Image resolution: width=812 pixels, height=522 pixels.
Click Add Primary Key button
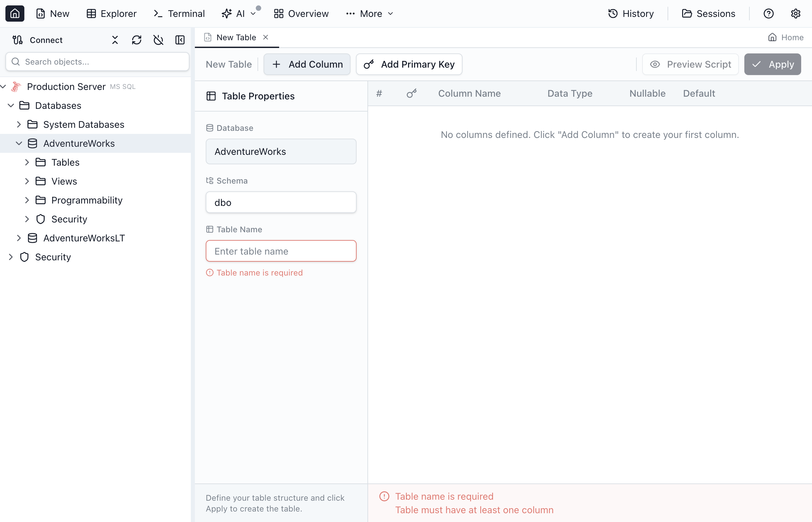pos(409,64)
